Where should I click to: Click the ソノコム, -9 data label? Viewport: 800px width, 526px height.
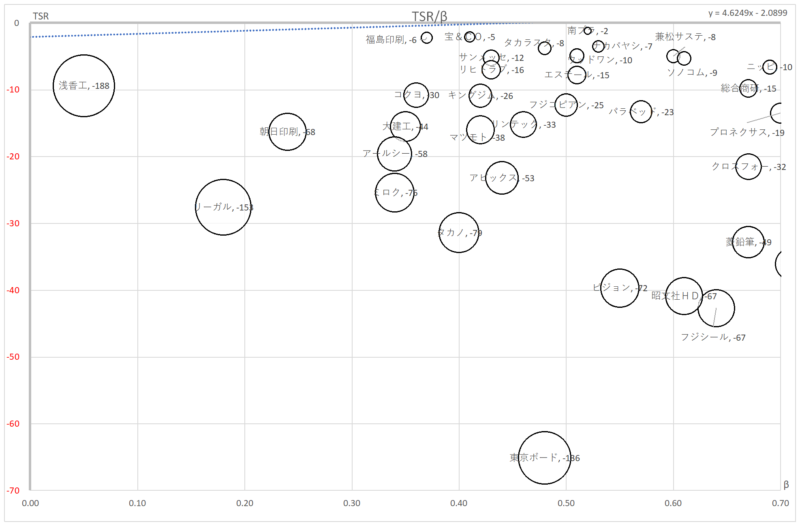[x=692, y=72]
